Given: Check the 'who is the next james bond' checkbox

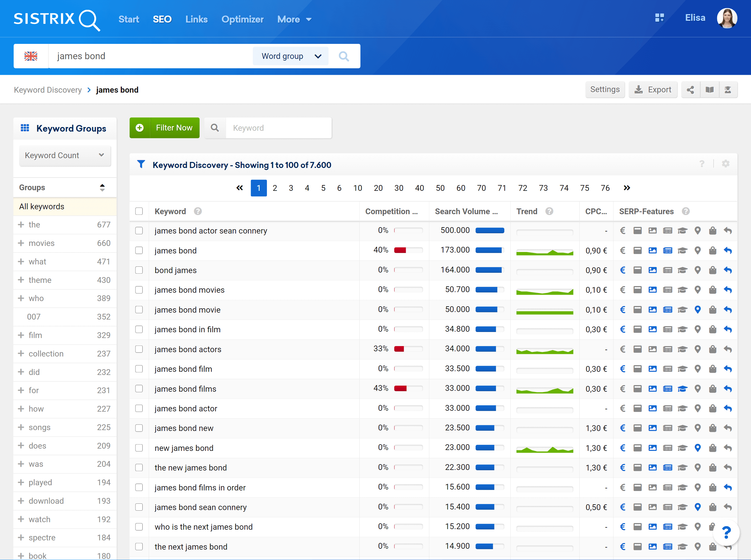Looking at the screenshot, I should click(x=139, y=527).
